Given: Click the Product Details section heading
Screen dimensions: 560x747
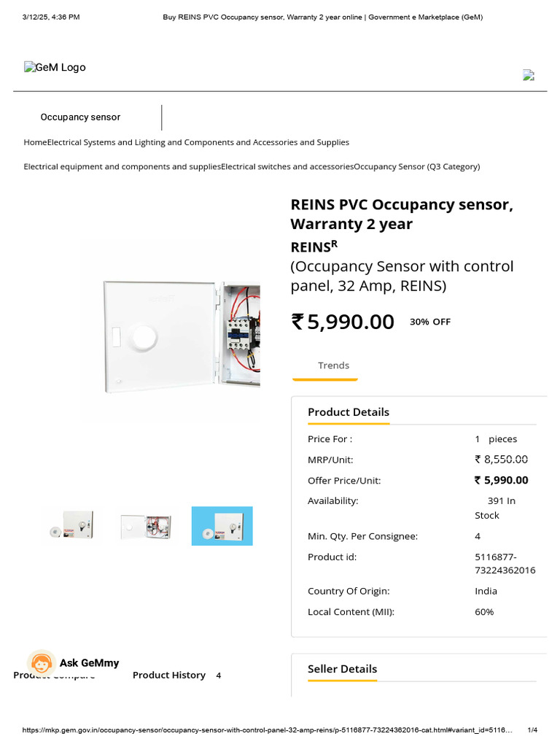Looking at the screenshot, I should pyautogui.click(x=349, y=412).
